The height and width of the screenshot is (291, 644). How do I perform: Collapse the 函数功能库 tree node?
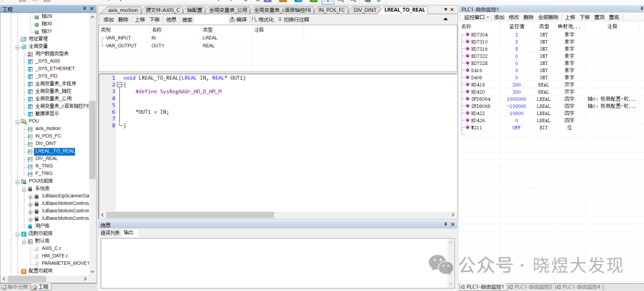pos(17,234)
